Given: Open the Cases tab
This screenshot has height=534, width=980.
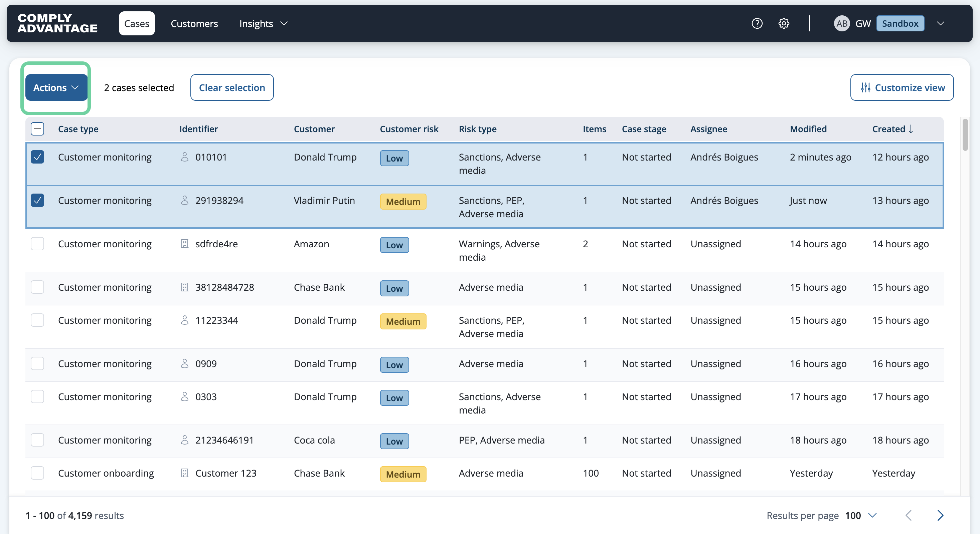Looking at the screenshot, I should coord(137,24).
